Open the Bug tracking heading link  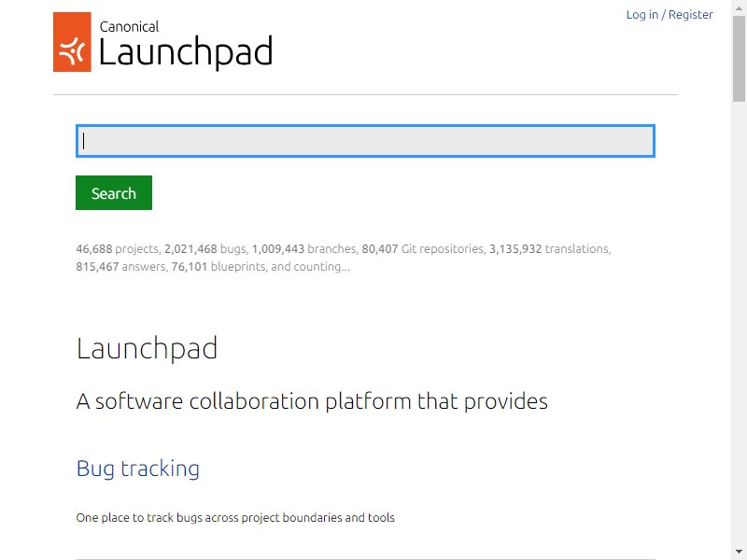(137, 469)
